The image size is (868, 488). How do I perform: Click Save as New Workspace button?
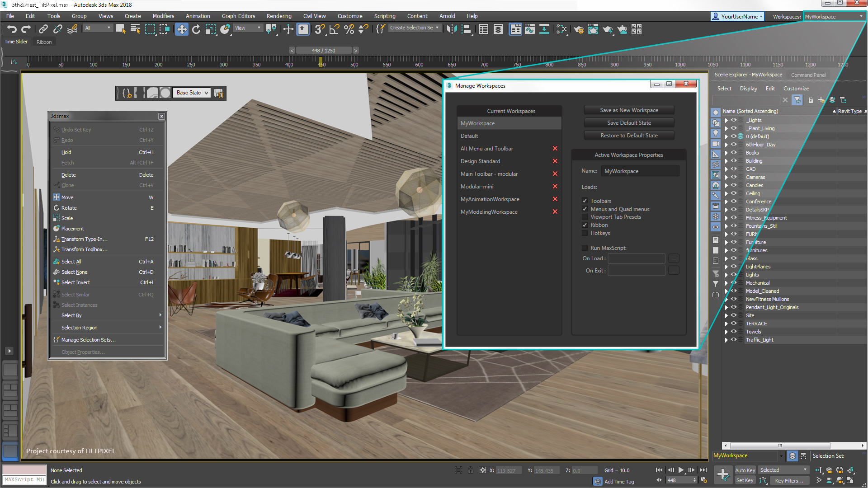[629, 110]
